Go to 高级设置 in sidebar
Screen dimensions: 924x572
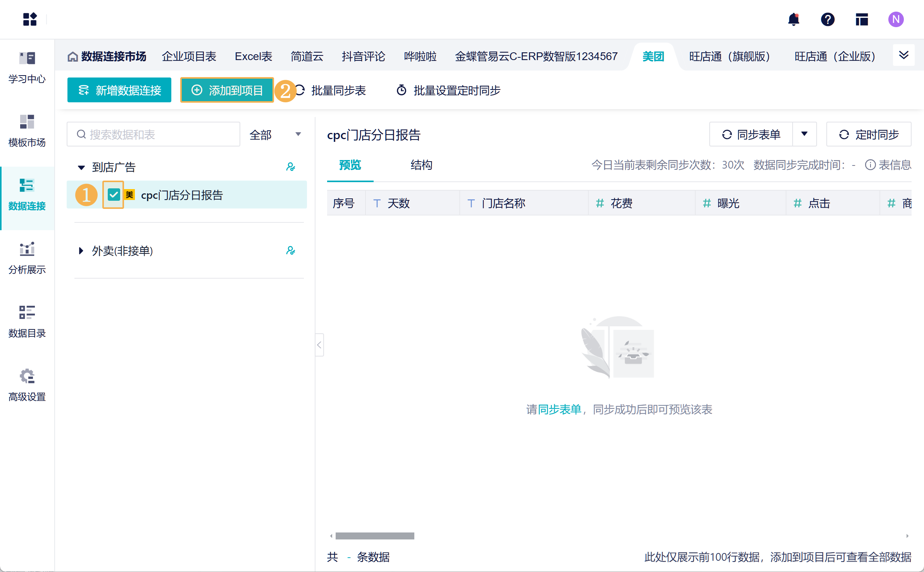(x=27, y=386)
